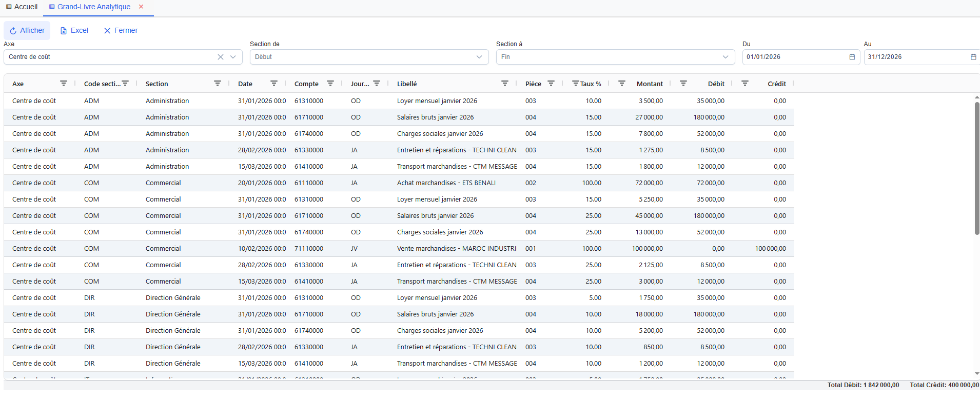Expand the Section à dropdown

tap(726, 57)
